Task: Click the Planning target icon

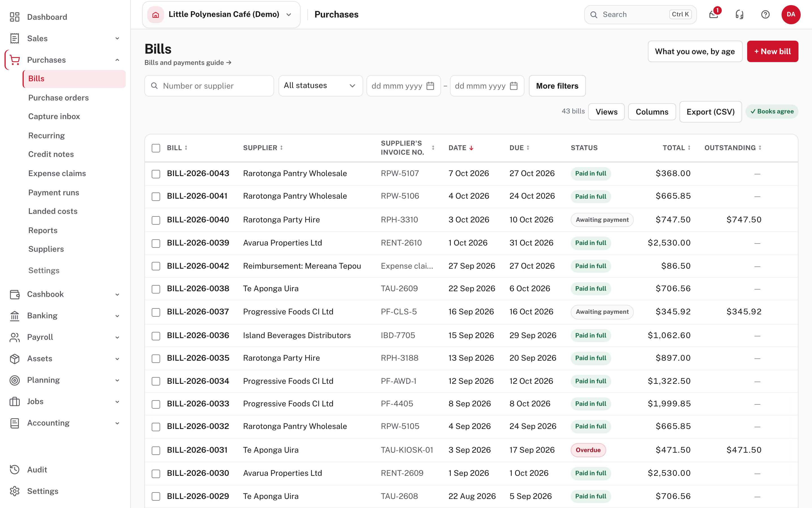Action: (14, 380)
